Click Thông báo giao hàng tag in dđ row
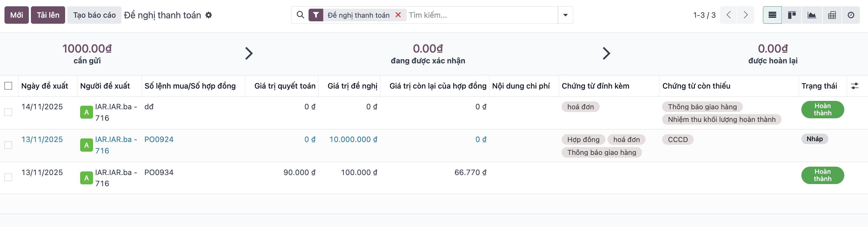Viewport: 868px width, 227px height. pyautogui.click(x=702, y=107)
